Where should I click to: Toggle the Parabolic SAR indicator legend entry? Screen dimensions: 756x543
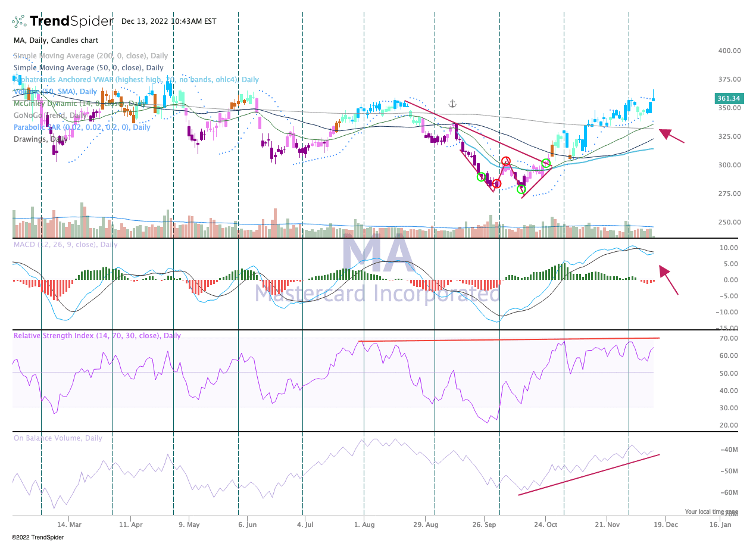[82, 127]
